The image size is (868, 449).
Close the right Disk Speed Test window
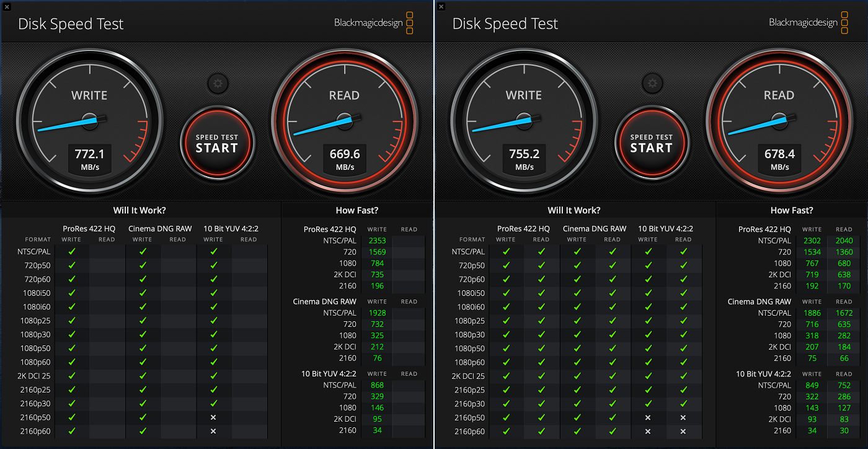(x=441, y=6)
